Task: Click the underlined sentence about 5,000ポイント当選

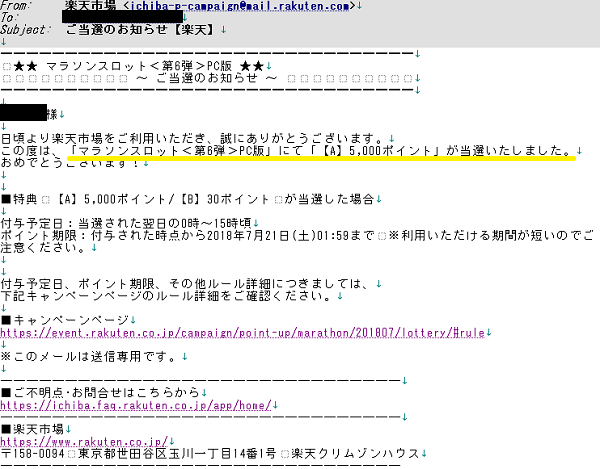Action: 321,150
